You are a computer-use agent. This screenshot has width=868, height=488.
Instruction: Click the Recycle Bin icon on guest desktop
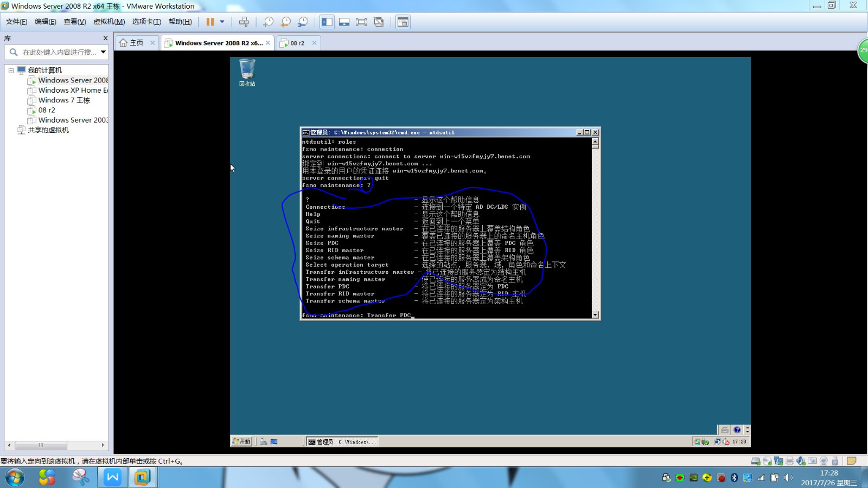[x=247, y=73]
